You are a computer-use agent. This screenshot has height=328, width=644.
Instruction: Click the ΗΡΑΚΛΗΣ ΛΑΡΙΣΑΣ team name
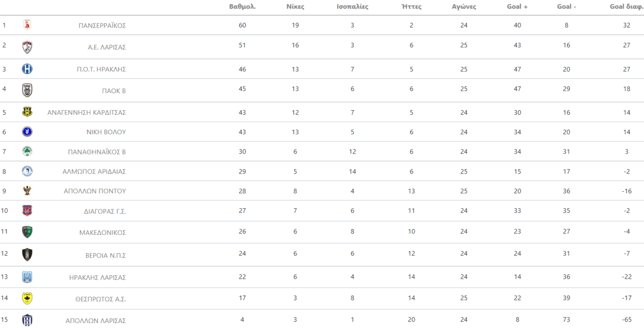pyautogui.click(x=98, y=277)
